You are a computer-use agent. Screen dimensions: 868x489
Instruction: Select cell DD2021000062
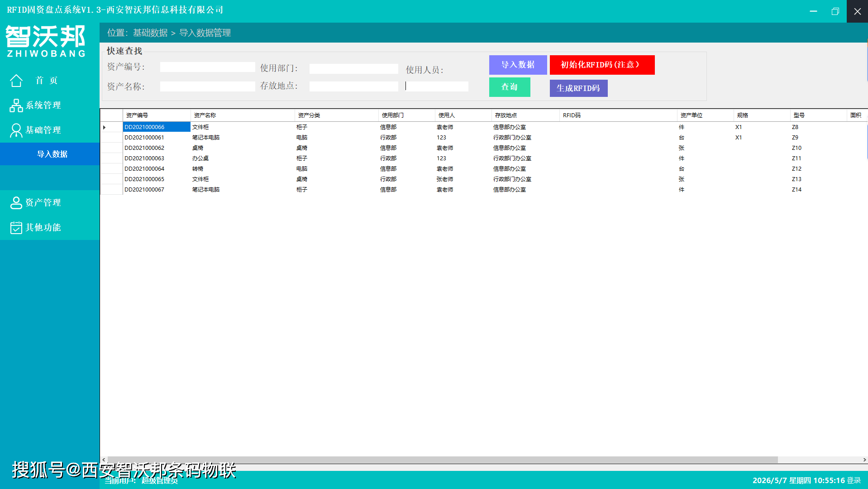click(x=157, y=148)
